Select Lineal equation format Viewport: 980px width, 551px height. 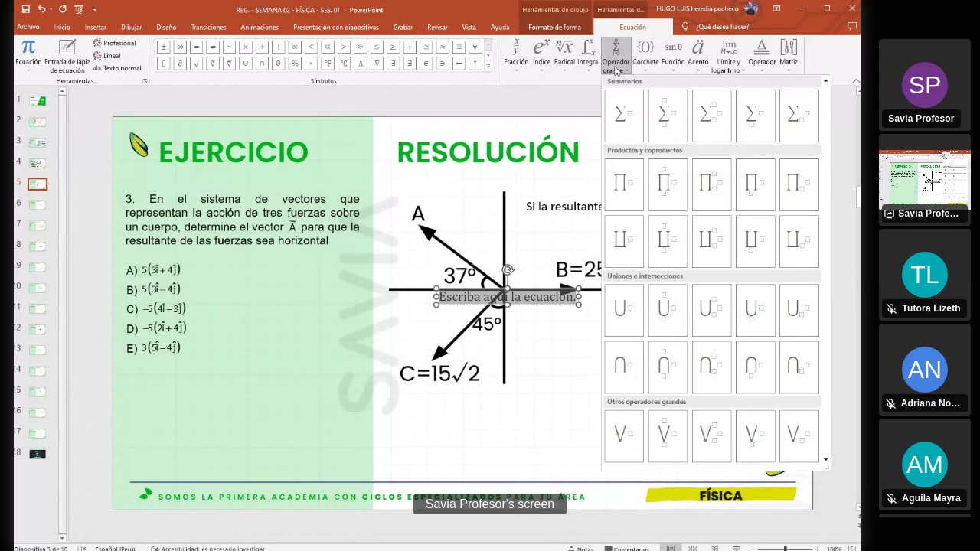coord(107,56)
